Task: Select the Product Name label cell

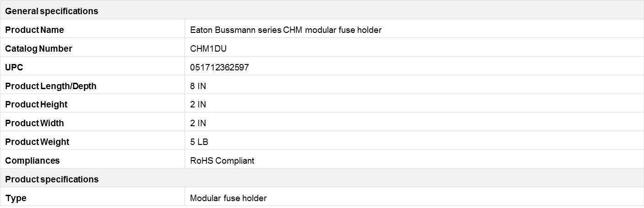Action: (92, 30)
